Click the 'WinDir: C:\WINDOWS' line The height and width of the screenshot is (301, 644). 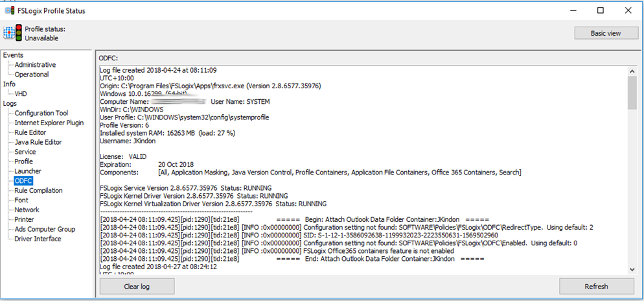pyautogui.click(x=132, y=110)
